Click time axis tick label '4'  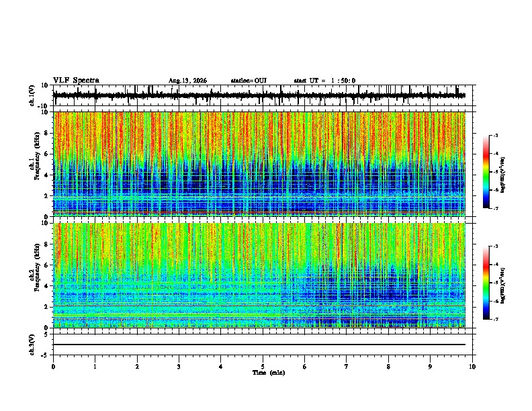[221, 367]
